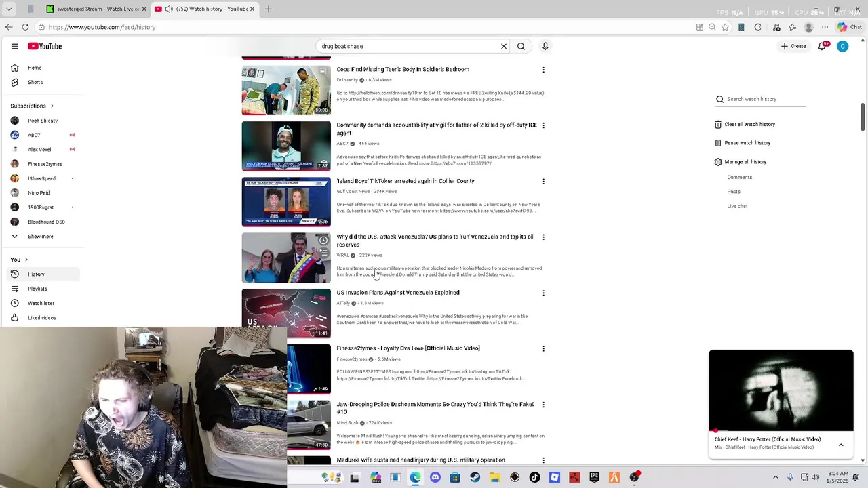Open Epic Games launcher in taskbar
Screen dimensions: 868x488
(x=594, y=477)
